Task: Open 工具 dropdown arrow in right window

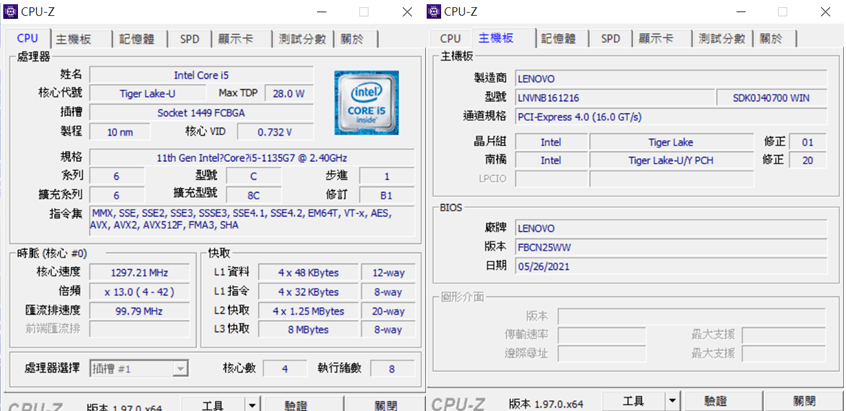Action: pos(672,401)
